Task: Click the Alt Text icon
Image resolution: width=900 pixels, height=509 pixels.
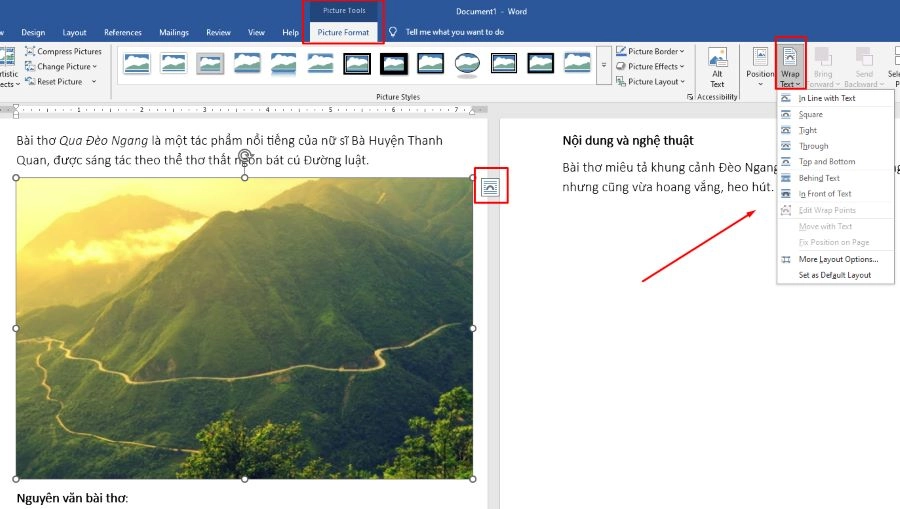Action: [717, 58]
